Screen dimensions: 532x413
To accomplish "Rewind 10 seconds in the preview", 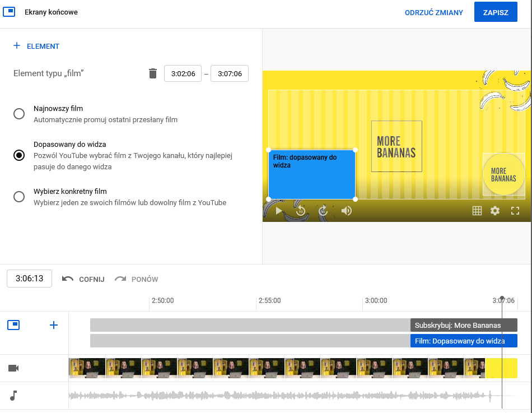I will pyautogui.click(x=301, y=211).
